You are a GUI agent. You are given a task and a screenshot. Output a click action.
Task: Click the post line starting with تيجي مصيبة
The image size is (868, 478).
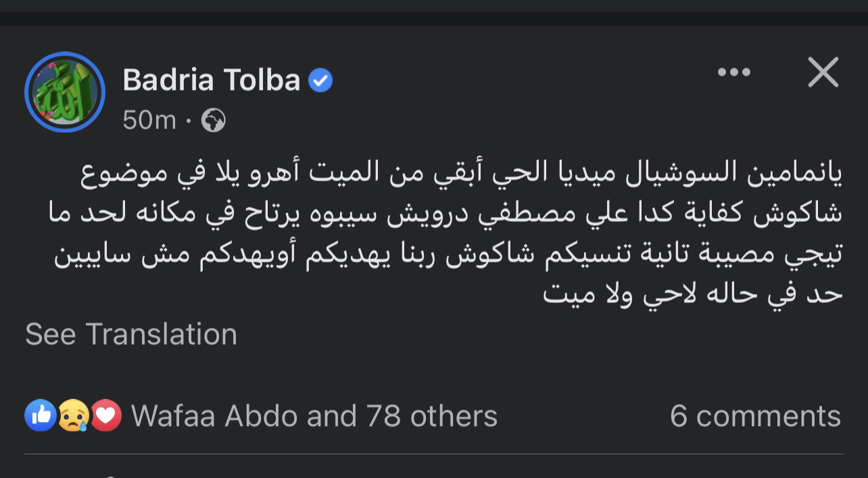pyautogui.click(x=448, y=255)
